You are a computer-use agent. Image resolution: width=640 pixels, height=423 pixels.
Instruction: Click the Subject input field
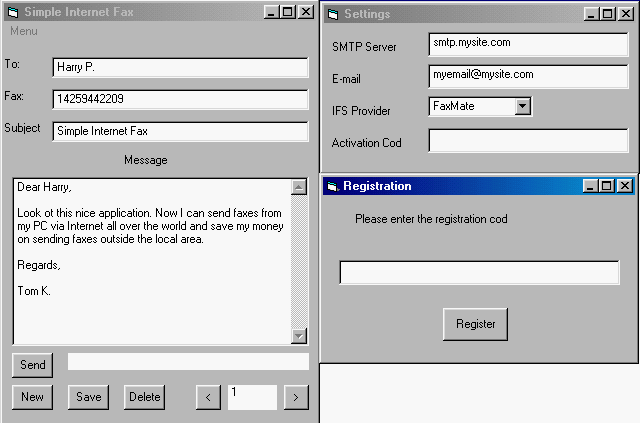tap(180, 131)
